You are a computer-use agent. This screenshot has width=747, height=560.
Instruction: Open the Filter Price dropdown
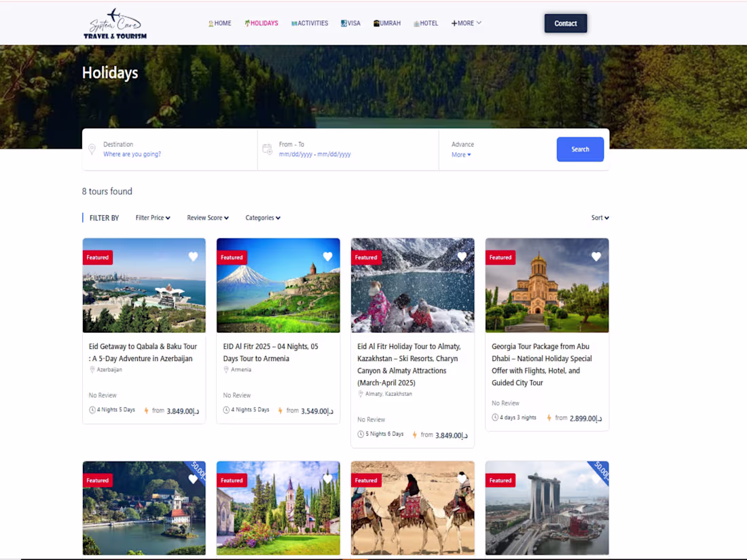click(x=152, y=217)
